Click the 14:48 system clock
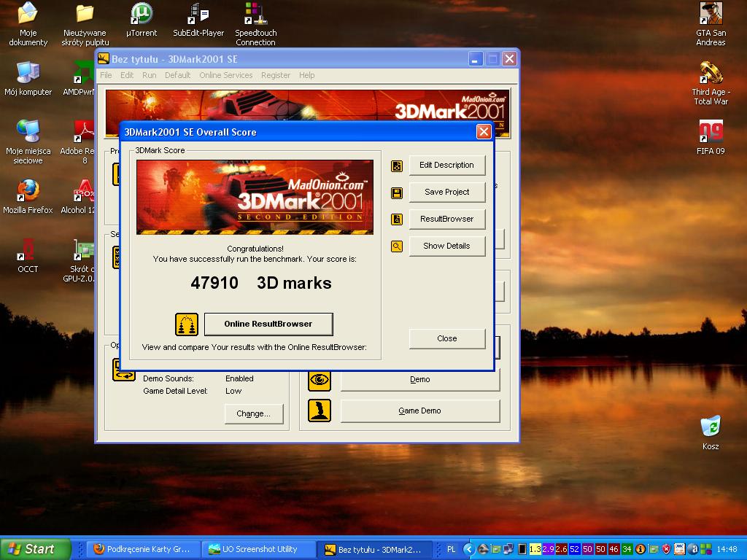 tap(727, 549)
